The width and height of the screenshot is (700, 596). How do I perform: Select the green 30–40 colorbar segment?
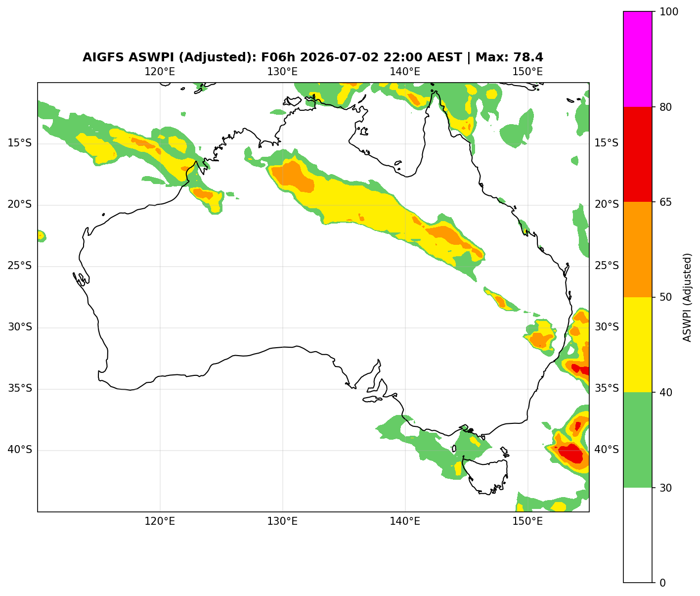[638, 440]
